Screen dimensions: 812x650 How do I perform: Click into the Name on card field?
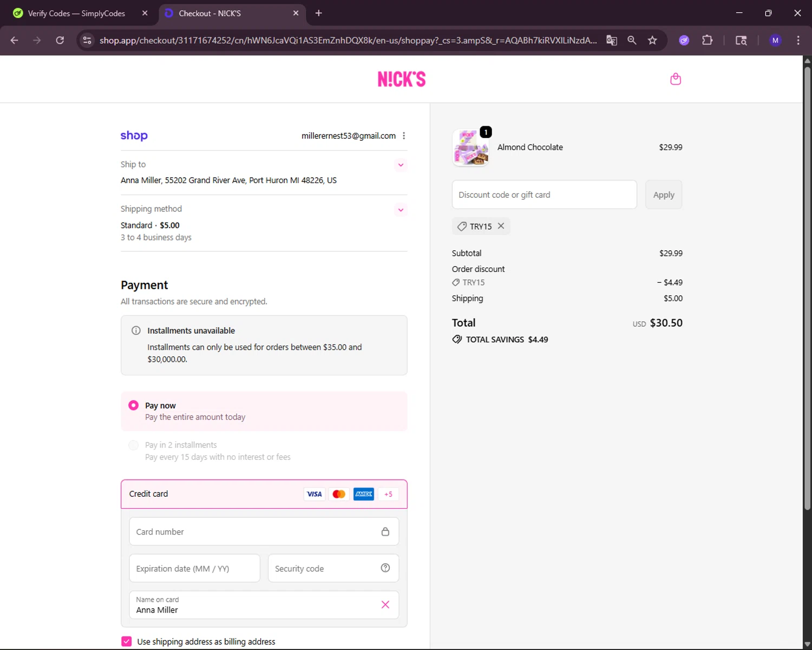coord(264,605)
